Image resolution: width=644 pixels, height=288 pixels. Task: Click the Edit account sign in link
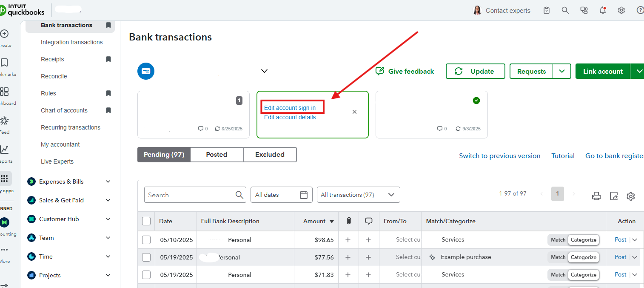290,108
